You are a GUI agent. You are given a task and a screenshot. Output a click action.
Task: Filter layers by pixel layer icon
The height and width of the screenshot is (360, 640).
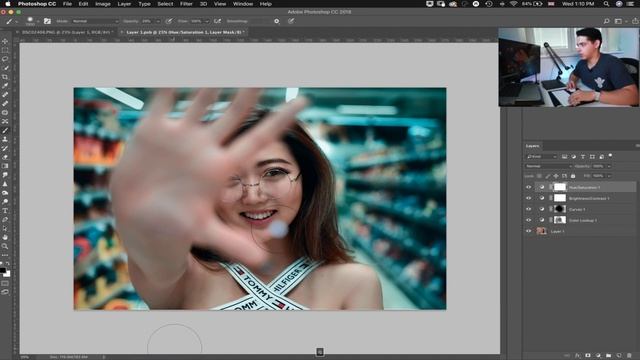tap(564, 156)
